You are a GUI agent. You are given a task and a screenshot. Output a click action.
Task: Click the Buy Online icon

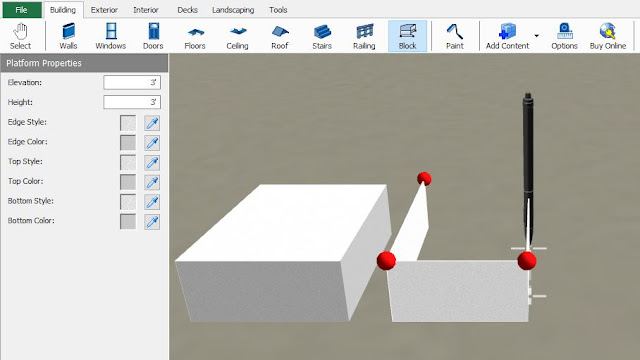[x=608, y=36]
